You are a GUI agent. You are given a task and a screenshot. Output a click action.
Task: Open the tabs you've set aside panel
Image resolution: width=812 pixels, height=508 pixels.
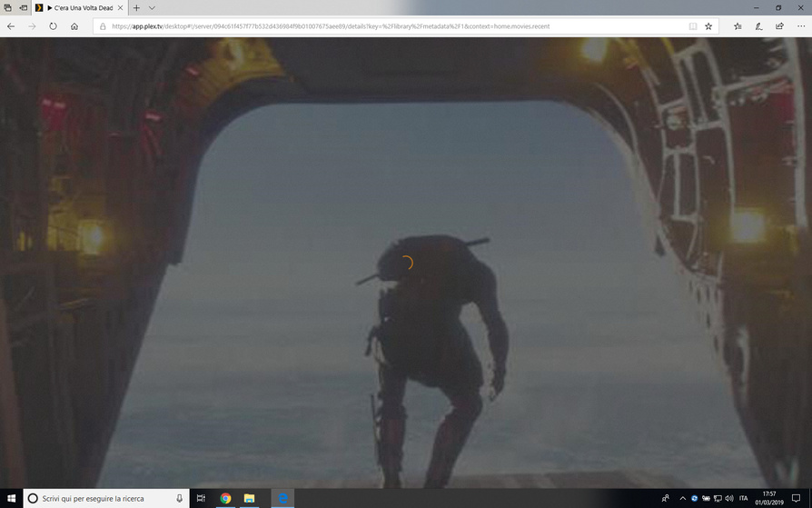(8, 8)
